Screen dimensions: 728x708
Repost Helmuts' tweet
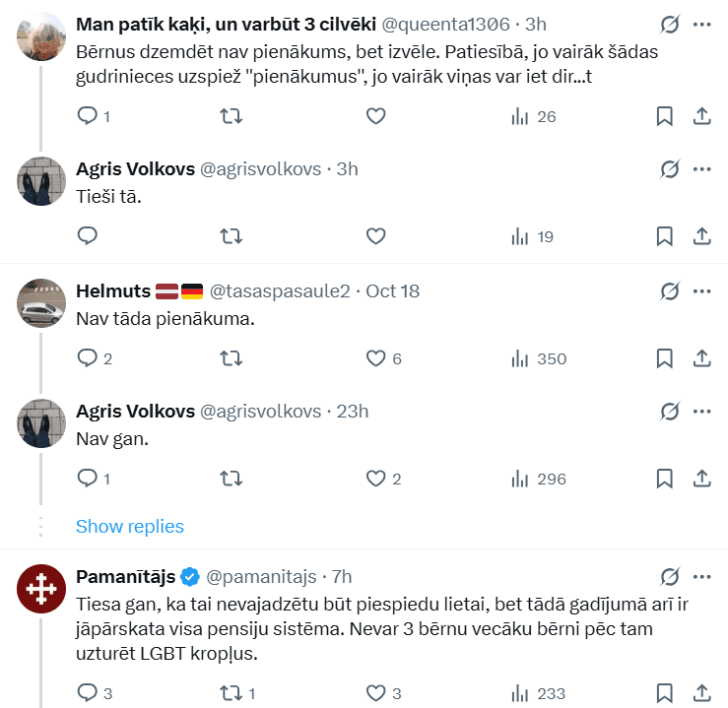231,358
